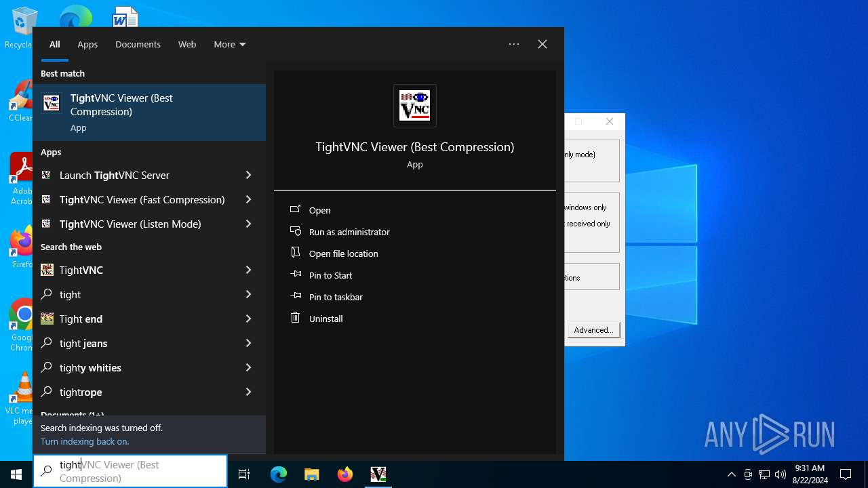Expand 'tight jeans' suggestion arrow
The image size is (868, 488).
coord(248,343)
